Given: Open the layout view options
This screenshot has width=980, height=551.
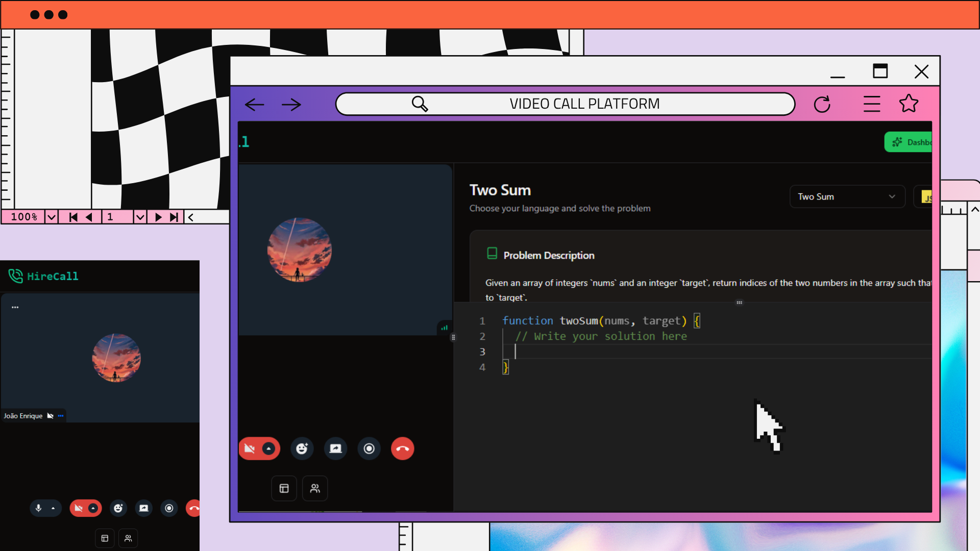Looking at the screenshot, I should [x=284, y=488].
